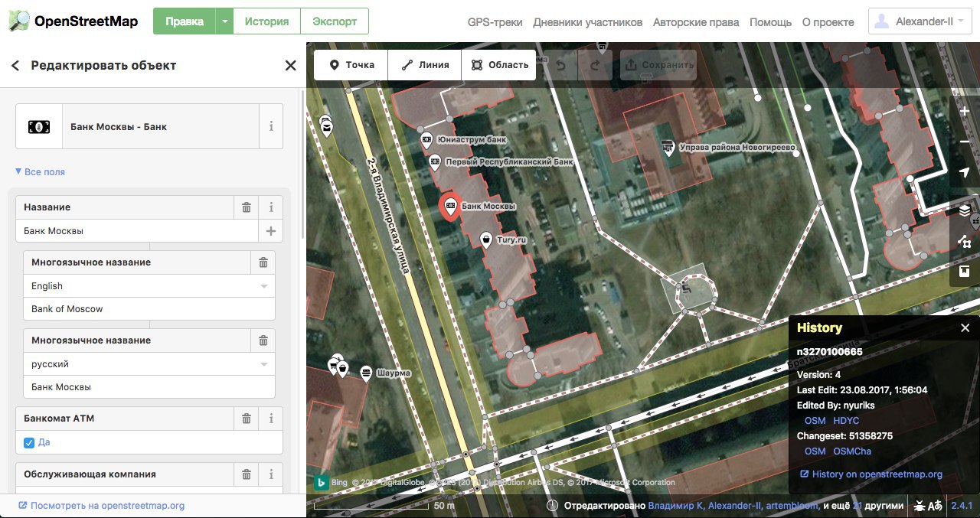The height and width of the screenshot is (518, 980).
Task: Switch to the Экспорт tab
Action: point(335,21)
